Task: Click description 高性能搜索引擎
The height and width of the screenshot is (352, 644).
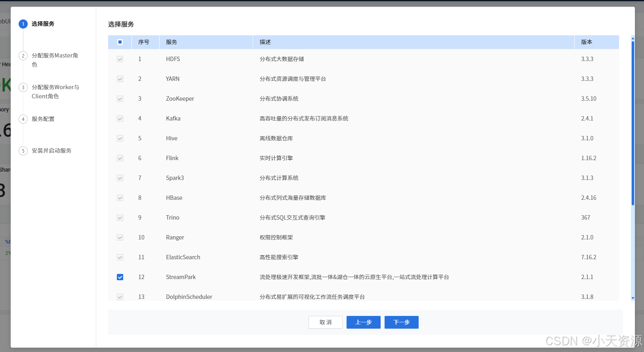Action: click(279, 257)
